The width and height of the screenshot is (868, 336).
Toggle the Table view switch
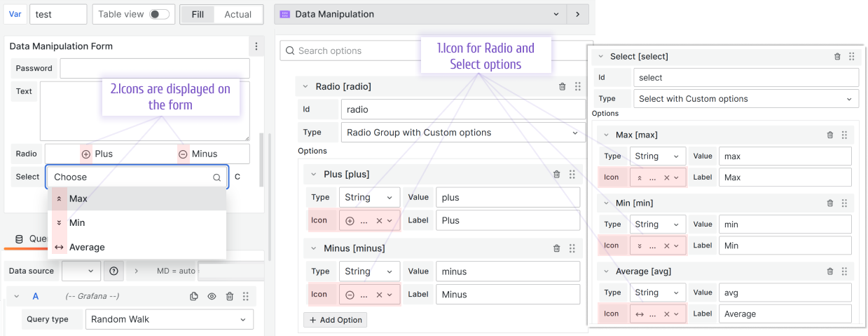[159, 14]
